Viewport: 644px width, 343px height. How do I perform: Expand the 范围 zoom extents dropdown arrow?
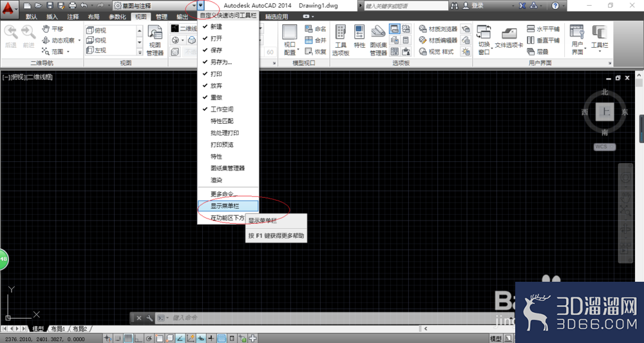click(68, 52)
